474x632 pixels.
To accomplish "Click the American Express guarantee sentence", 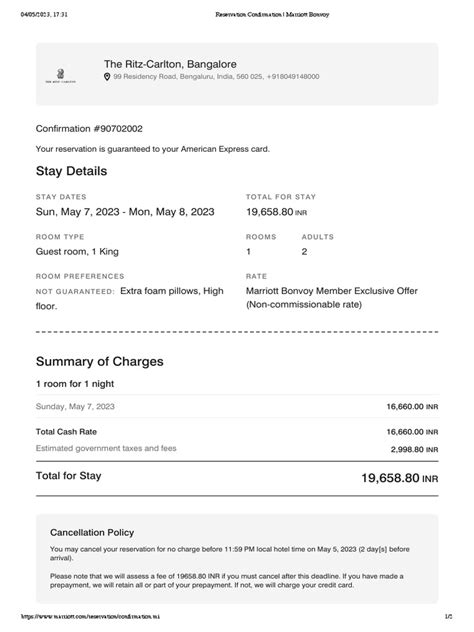I will click(x=153, y=149).
